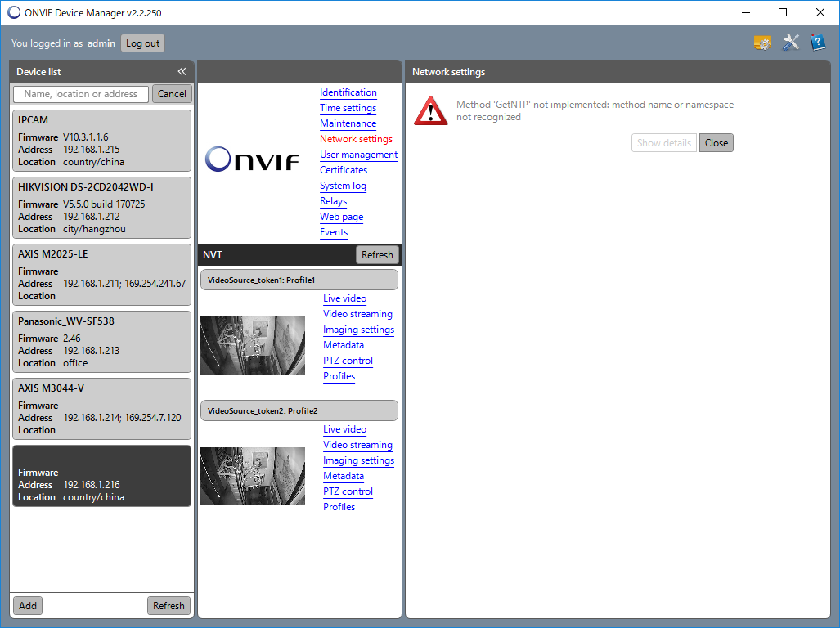Select the VideoSource_token2: Profile2 header

pos(299,410)
